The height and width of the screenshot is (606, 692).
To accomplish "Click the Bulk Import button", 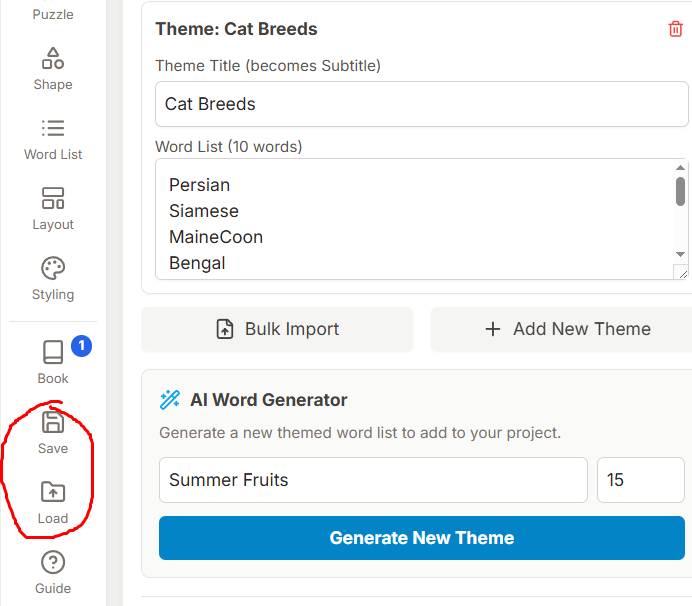I will [277, 329].
